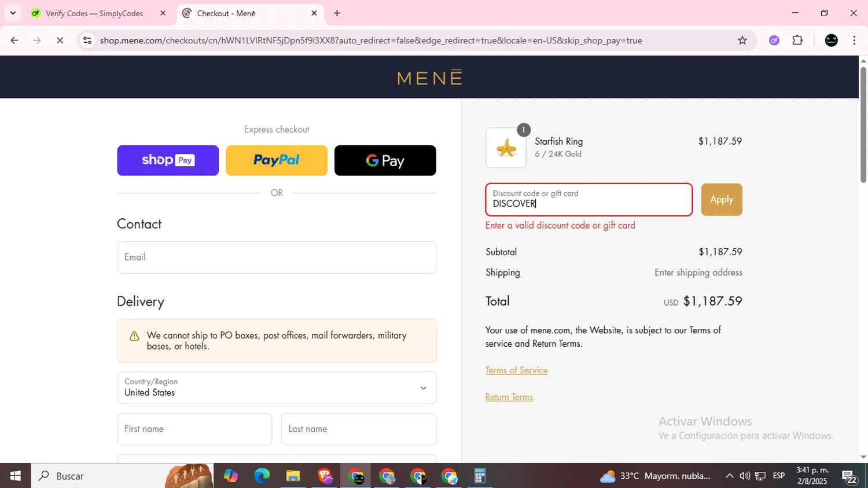868x488 pixels.
Task: Click the Starfish Ring product name
Action: point(558,141)
